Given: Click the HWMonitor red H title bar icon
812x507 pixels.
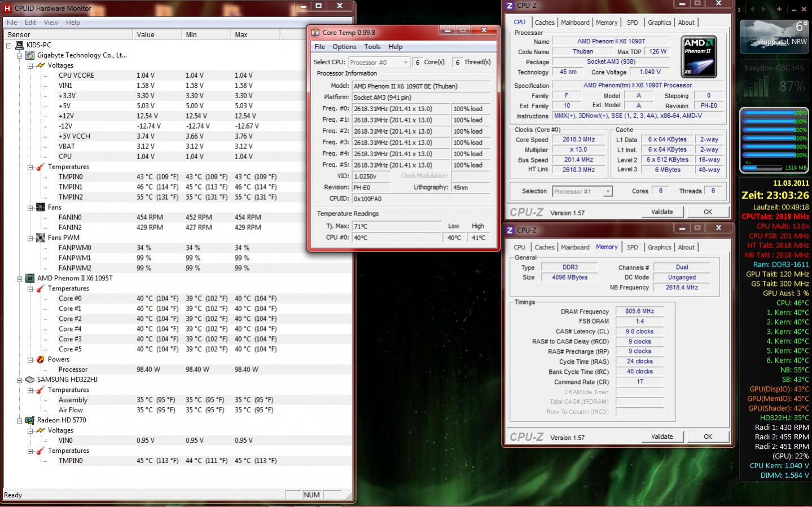Looking at the screenshot, I should [7, 8].
